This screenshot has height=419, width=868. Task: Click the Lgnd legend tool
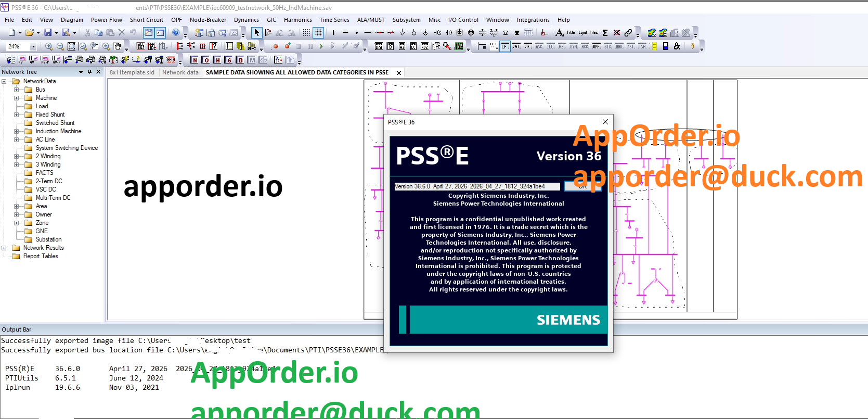point(582,33)
